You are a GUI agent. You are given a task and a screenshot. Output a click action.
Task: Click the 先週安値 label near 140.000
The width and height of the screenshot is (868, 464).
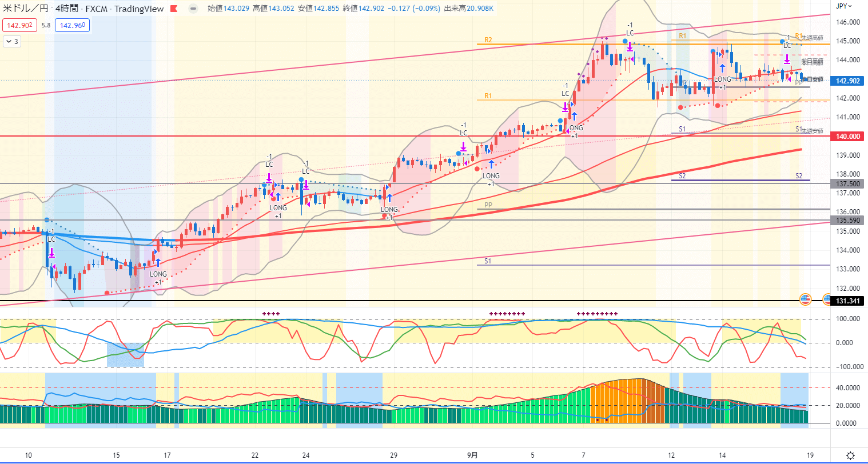click(813, 131)
